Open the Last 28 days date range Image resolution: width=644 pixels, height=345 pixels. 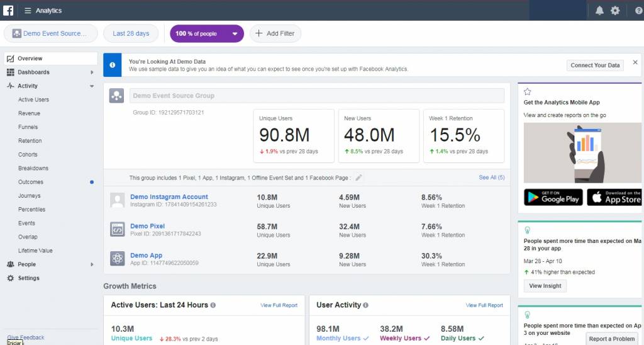coord(131,33)
